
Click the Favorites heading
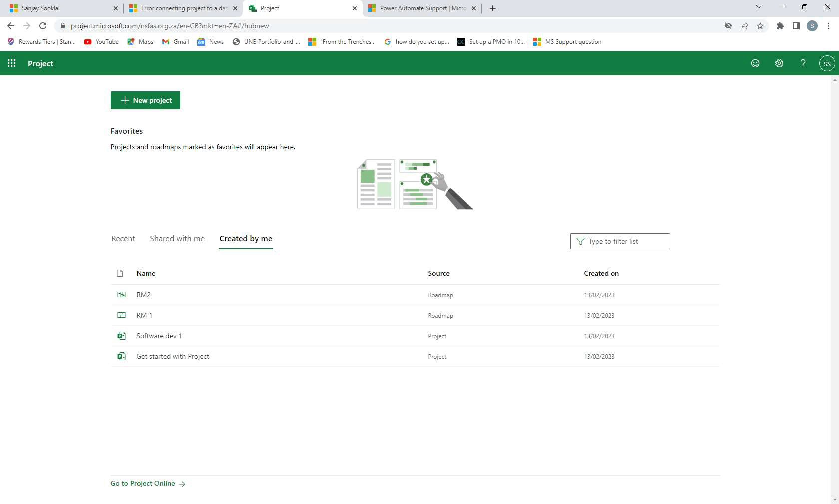[x=127, y=131]
